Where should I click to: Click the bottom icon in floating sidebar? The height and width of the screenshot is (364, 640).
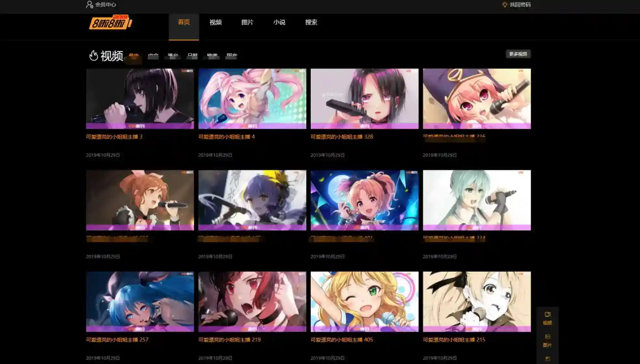(547, 358)
